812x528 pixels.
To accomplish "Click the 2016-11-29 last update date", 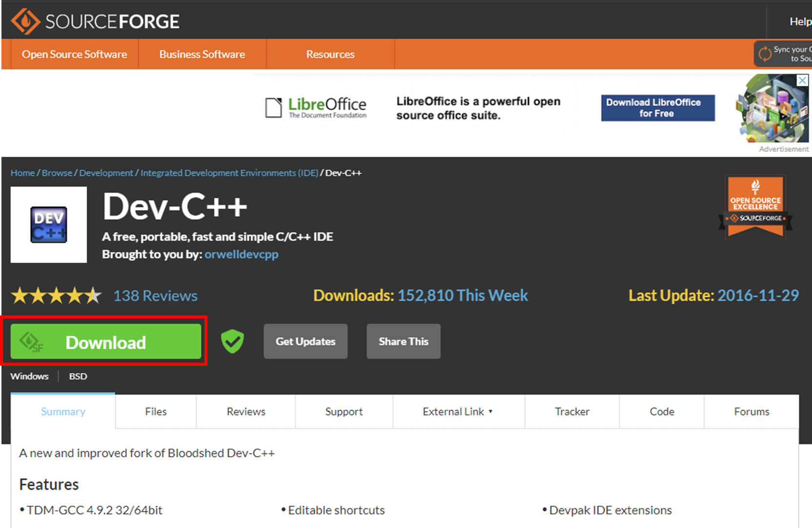I will (x=758, y=295).
